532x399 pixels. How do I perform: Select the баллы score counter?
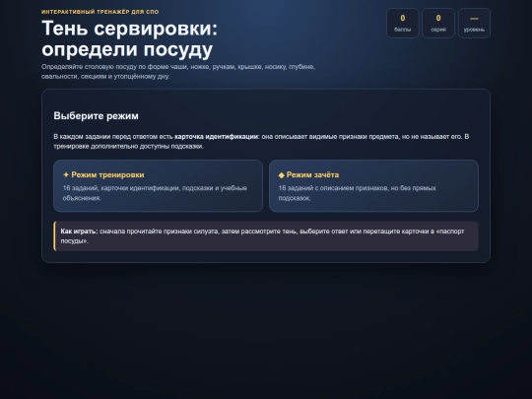click(x=402, y=23)
